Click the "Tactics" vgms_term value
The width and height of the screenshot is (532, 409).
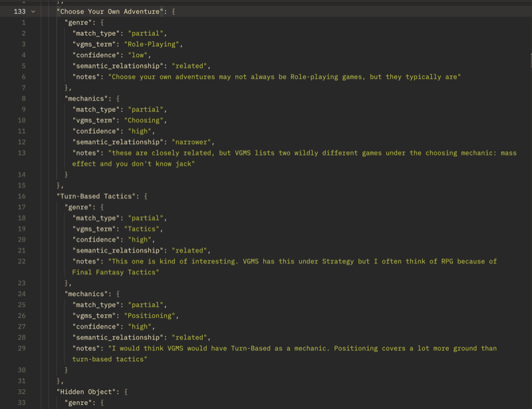[x=142, y=229]
